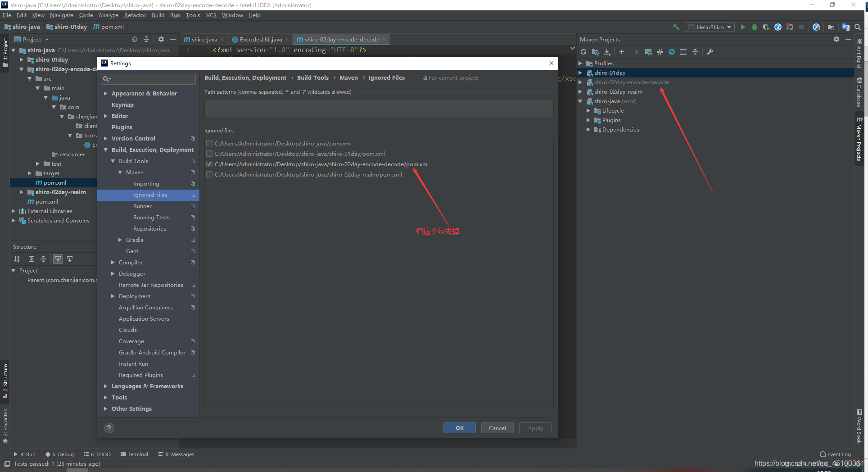Click Project panel settings gear
Screen dimensions: 868x472
(x=161, y=39)
